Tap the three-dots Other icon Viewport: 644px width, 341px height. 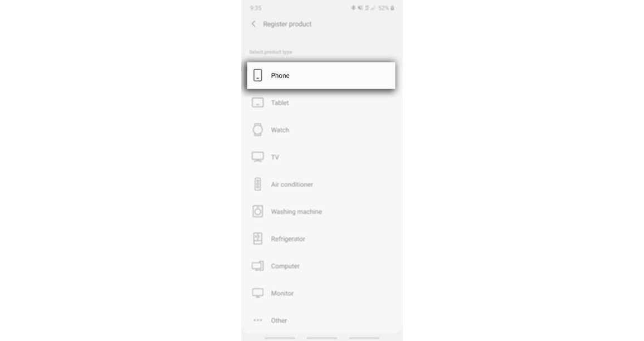(x=257, y=320)
